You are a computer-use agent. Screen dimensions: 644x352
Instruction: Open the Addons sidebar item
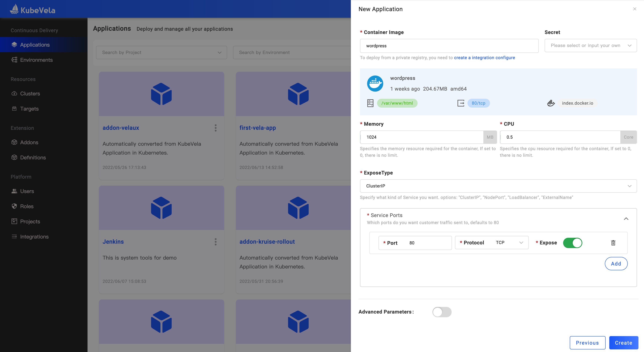(x=29, y=143)
